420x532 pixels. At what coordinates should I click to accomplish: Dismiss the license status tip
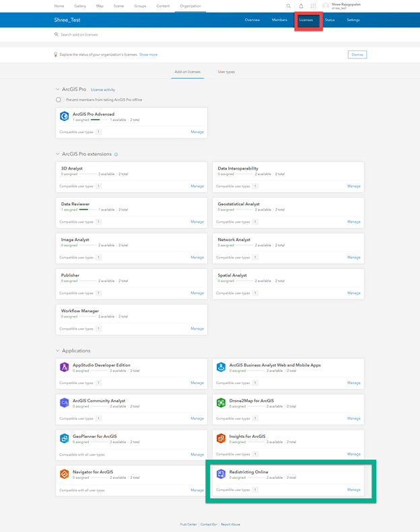[357, 54]
